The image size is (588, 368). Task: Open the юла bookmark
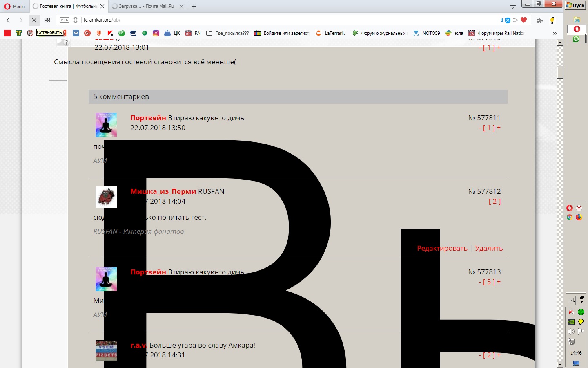454,33
